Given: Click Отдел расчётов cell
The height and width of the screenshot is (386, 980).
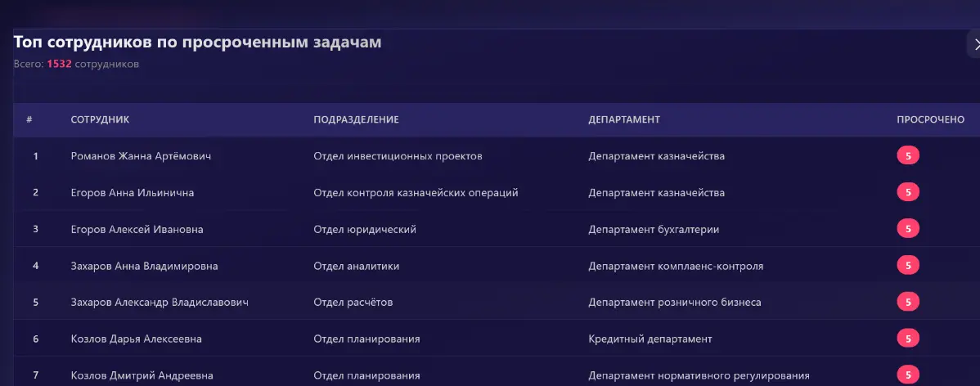Looking at the screenshot, I should (x=353, y=303).
